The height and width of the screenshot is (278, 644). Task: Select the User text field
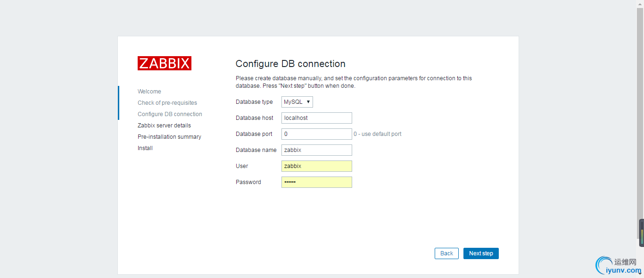(316, 166)
